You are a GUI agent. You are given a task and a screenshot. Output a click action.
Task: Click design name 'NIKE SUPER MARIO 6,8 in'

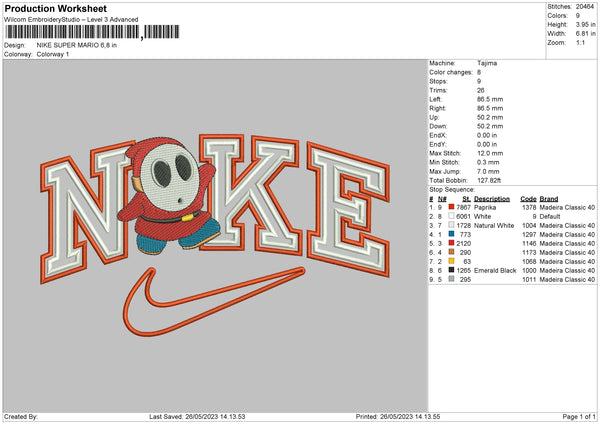[77, 45]
